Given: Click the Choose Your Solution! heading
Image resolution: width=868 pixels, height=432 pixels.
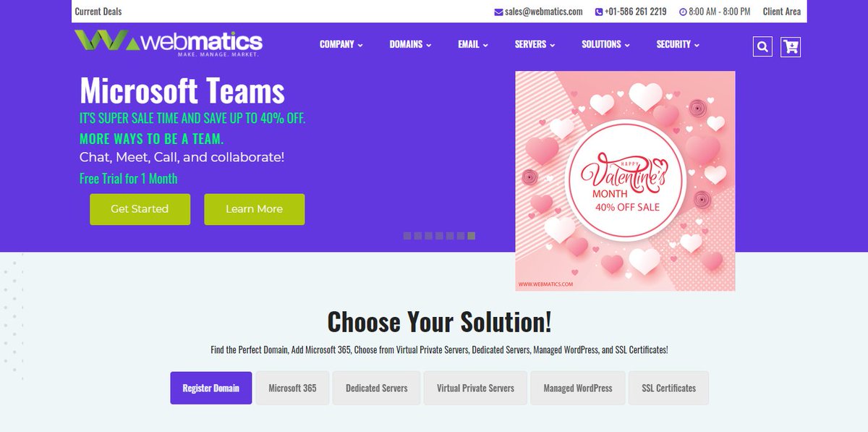Looking at the screenshot, I should (x=439, y=321).
